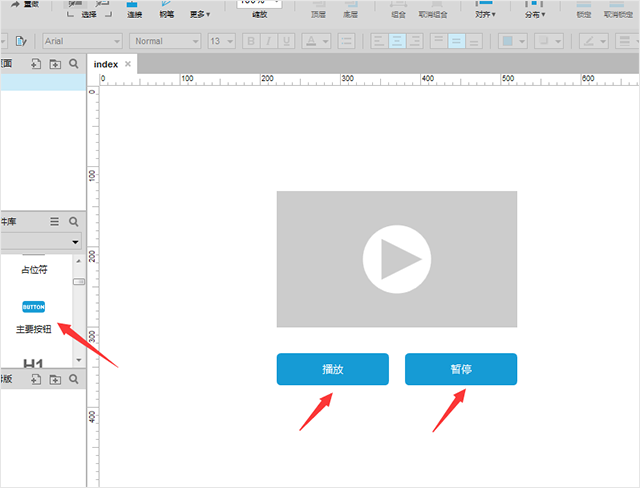The image size is (640, 488).
Task: Click the 暂停 (Pause) button on canvas
Action: click(461, 369)
